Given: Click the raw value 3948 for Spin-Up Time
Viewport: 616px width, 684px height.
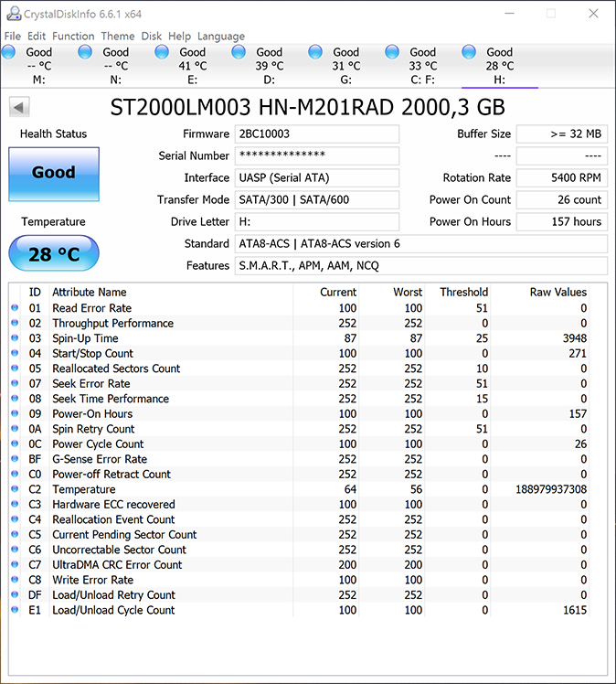Looking at the screenshot, I should (x=575, y=338).
